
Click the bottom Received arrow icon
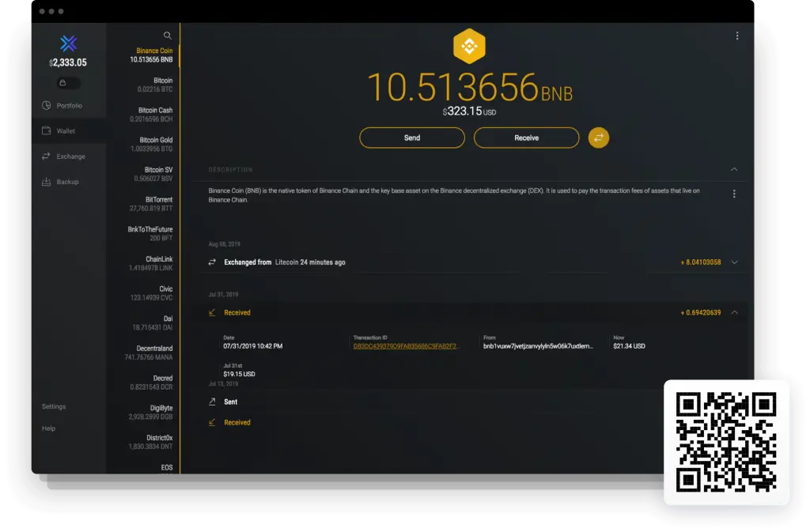(212, 422)
